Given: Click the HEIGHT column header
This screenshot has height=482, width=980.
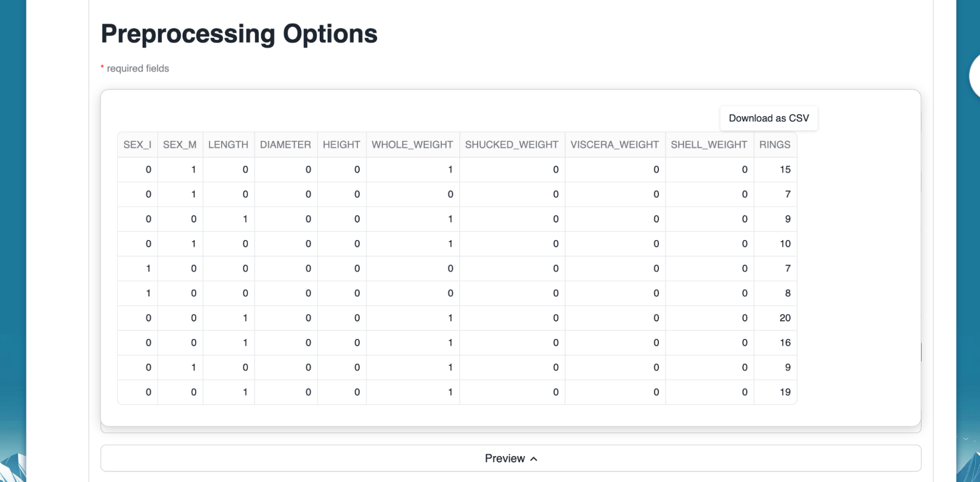Looking at the screenshot, I should click(341, 145).
